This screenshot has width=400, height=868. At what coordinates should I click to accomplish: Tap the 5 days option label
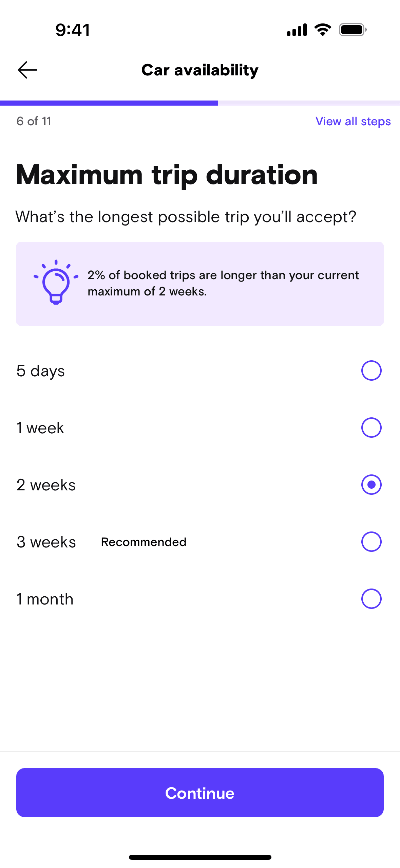click(41, 371)
